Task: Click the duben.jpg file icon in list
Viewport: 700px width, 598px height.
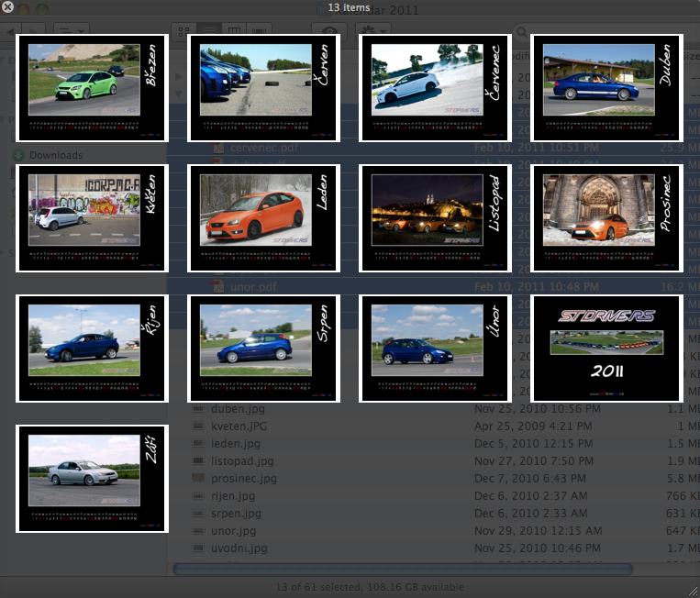Action: click(x=198, y=409)
